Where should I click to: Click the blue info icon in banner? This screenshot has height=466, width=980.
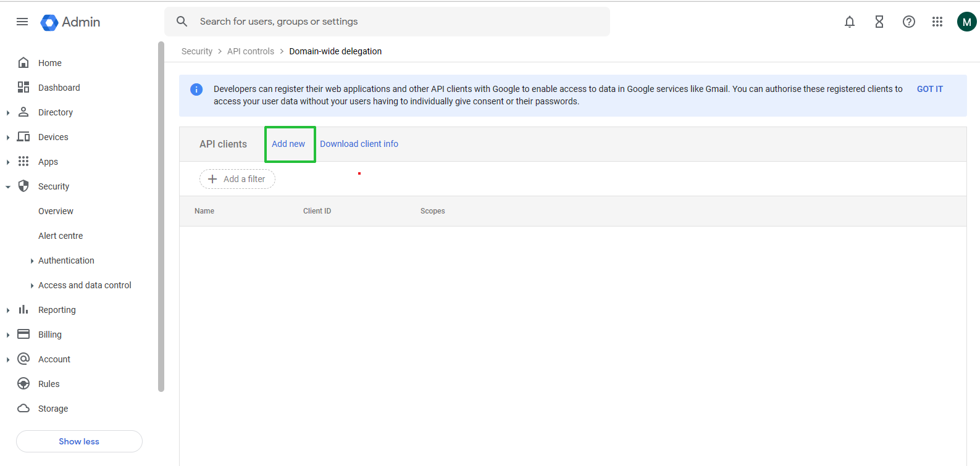point(196,89)
